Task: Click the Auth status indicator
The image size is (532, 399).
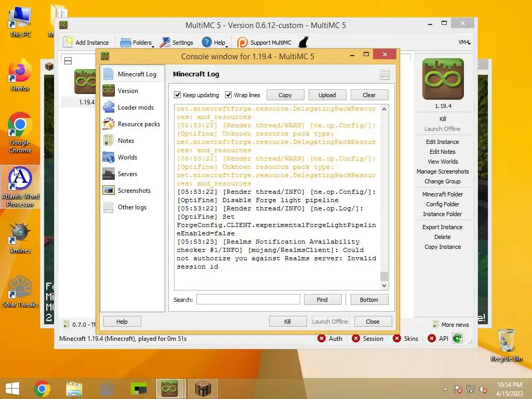Action: [330, 339]
